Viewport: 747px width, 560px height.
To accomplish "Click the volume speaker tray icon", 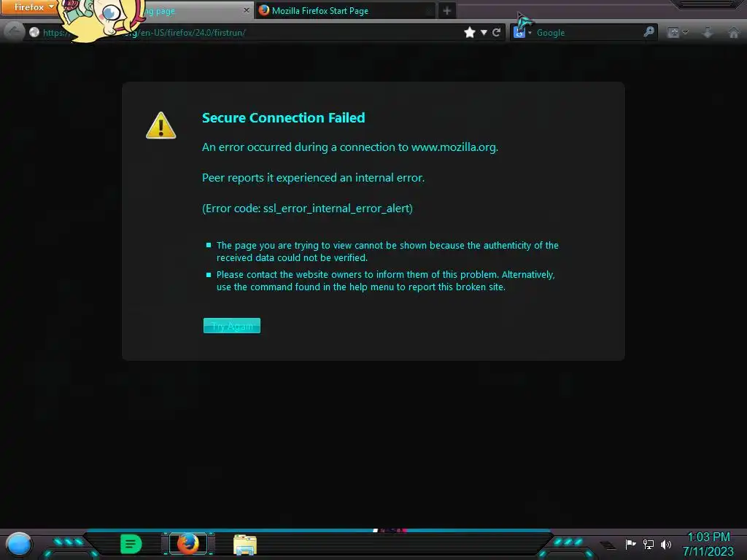I will (665, 544).
